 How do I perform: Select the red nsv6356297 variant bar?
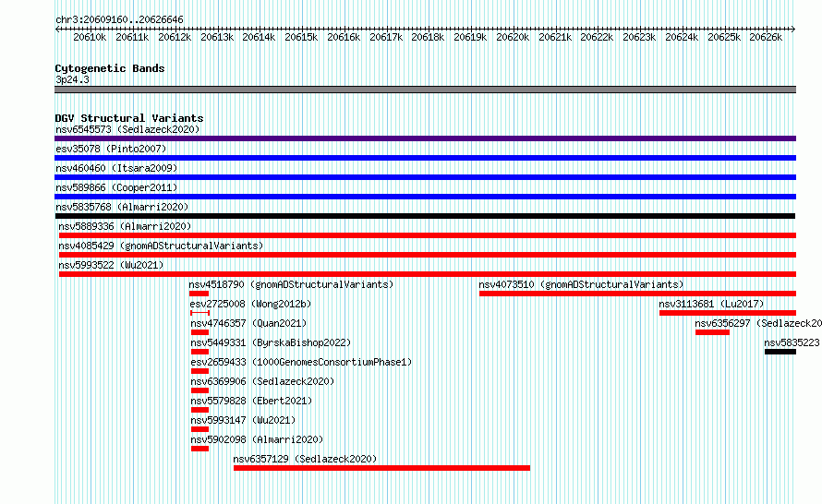tap(712, 332)
